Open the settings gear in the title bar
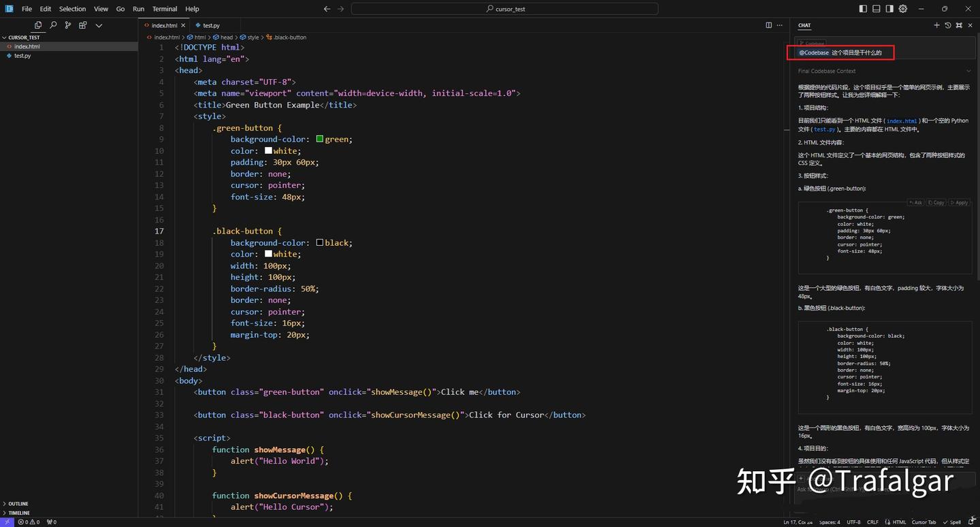980x527 pixels. (x=903, y=9)
